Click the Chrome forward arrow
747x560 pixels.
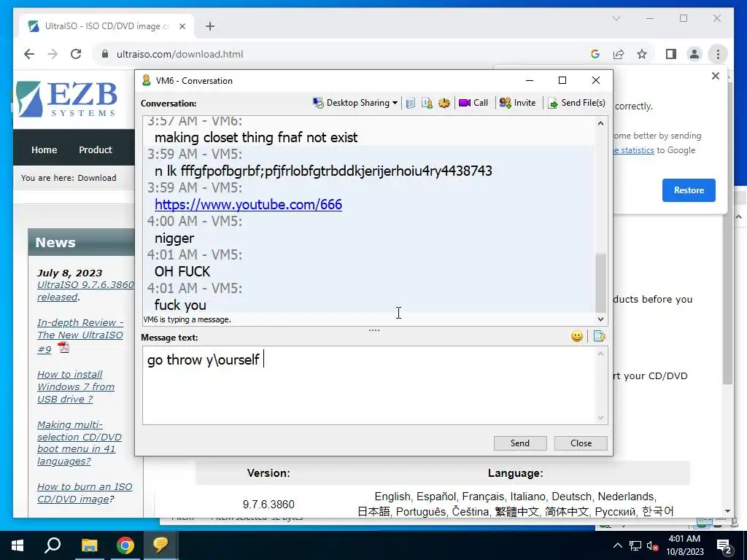pyautogui.click(x=53, y=54)
